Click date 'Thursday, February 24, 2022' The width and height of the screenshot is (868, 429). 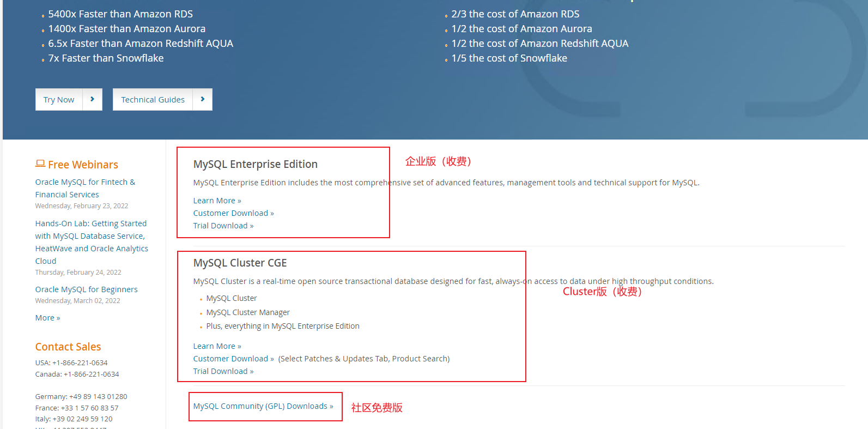coord(78,273)
